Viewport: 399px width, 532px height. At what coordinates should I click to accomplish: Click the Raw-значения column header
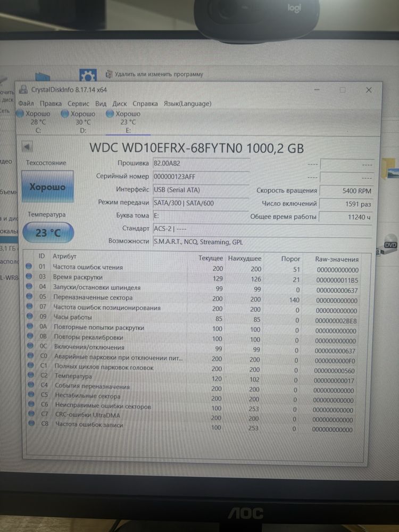click(x=337, y=259)
